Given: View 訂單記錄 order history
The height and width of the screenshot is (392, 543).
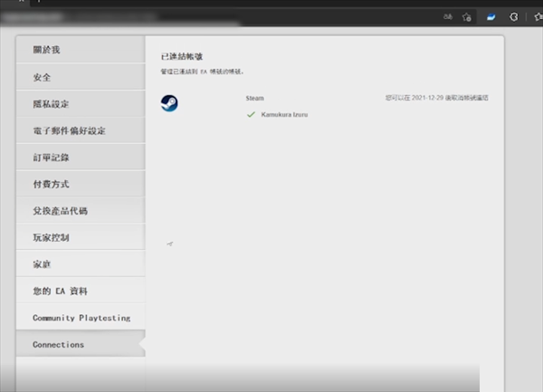Looking at the screenshot, I should [80, 158].
